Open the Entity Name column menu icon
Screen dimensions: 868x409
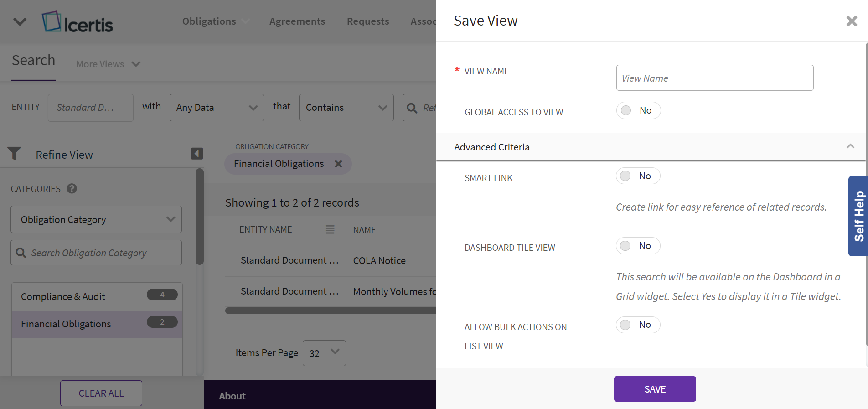point(330,229)
